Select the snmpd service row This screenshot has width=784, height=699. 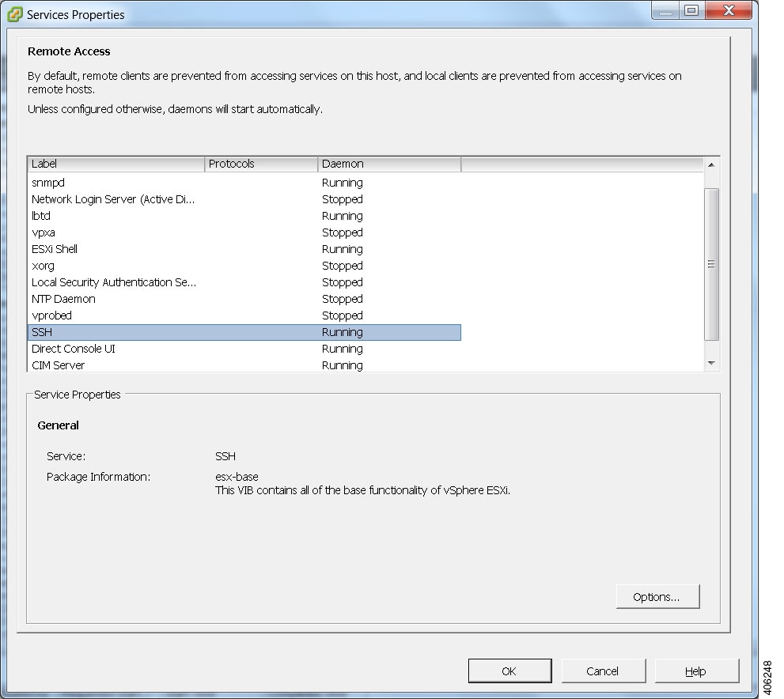click(244, 183)
